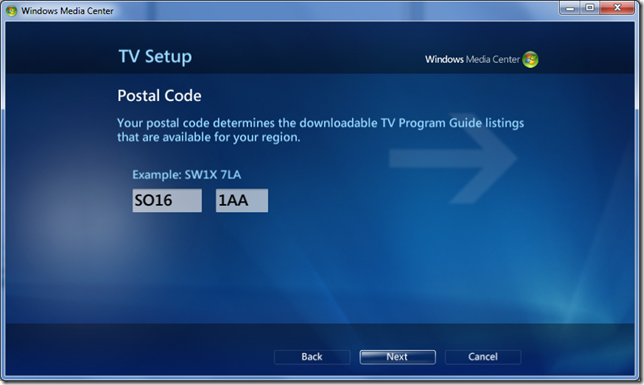The width and height of the screenshot is (644, 385).
Task: Maximize the Windows Media Center window
Action: 590,8
